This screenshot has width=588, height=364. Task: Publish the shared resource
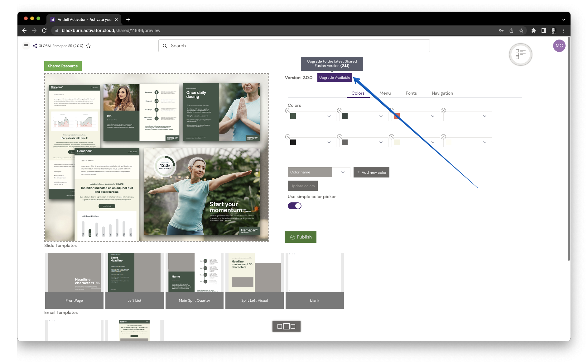pos(300,237)
